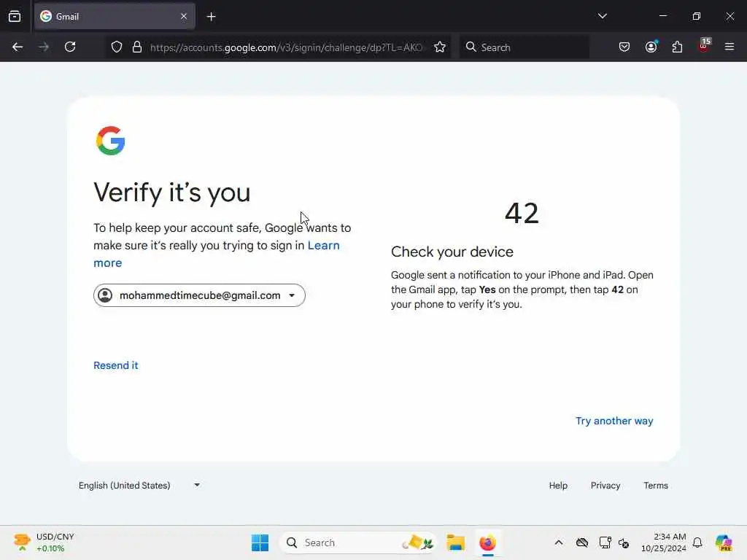View site security via padlock icon

coord(137,47)
